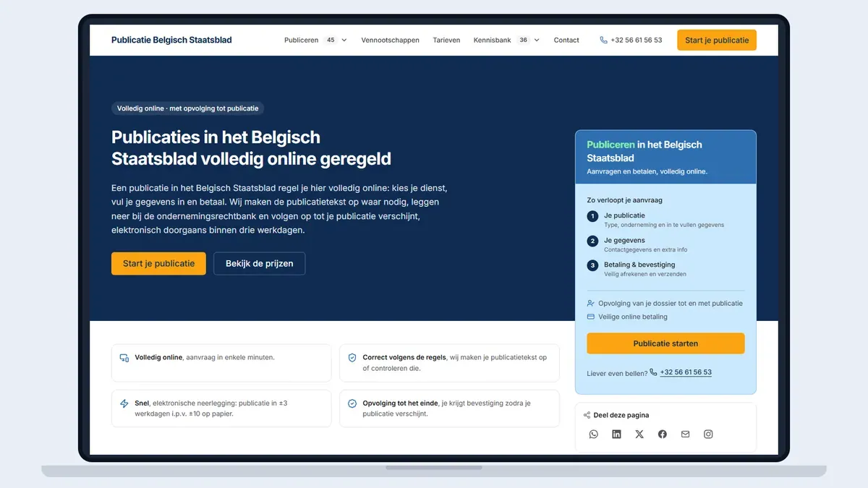Click the card icon beside 'Veilige online betaling'
868x488 pixels.
click(591, 317)
